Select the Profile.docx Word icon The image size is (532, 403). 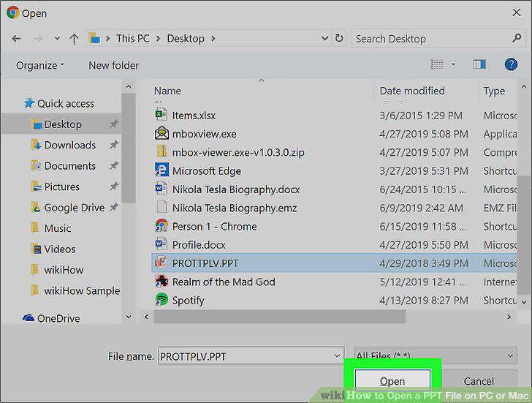click(x=161, y=244)
